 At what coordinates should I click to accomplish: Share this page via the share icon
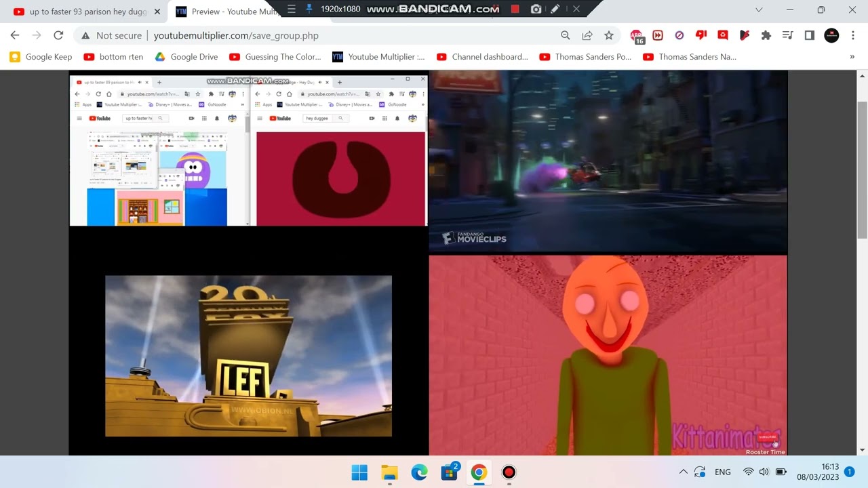[587, 35]
